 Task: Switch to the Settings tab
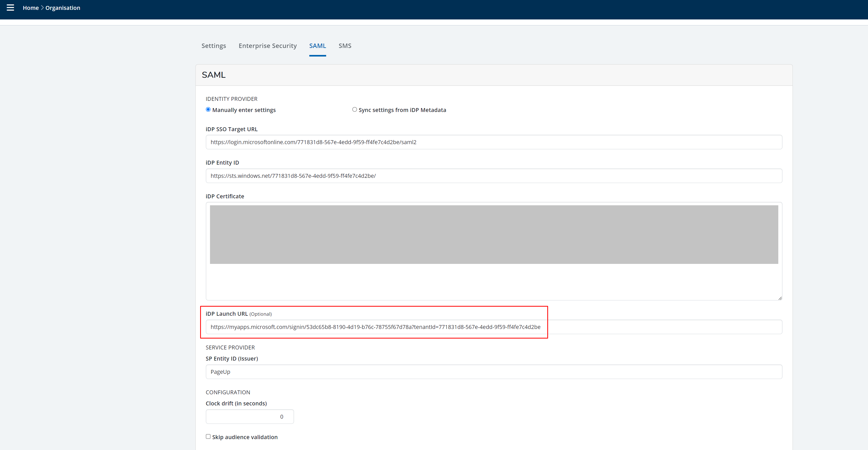point(214,46)
